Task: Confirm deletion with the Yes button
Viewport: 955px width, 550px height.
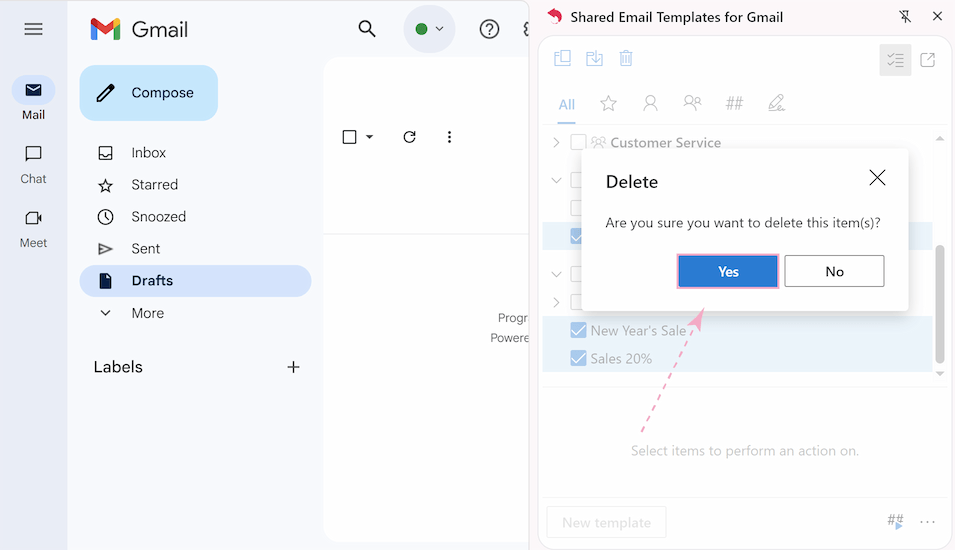Action: (x=728, y=271)
